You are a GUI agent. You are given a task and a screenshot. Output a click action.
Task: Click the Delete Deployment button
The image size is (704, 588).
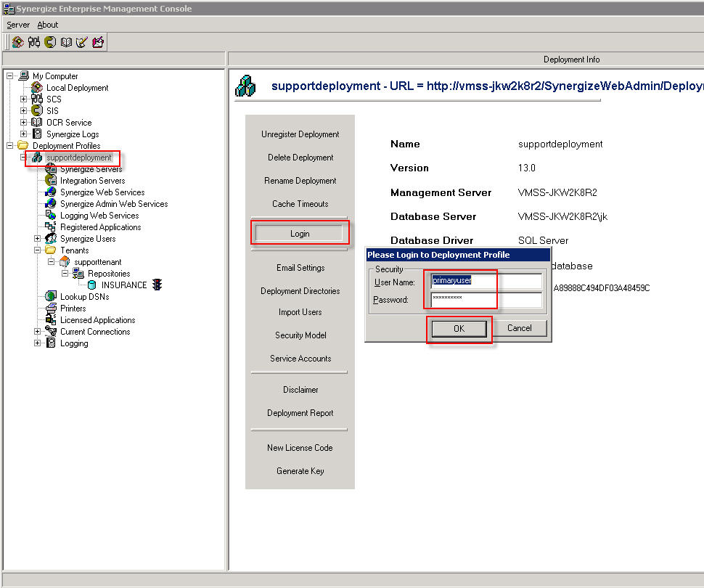tap(300, 158)
